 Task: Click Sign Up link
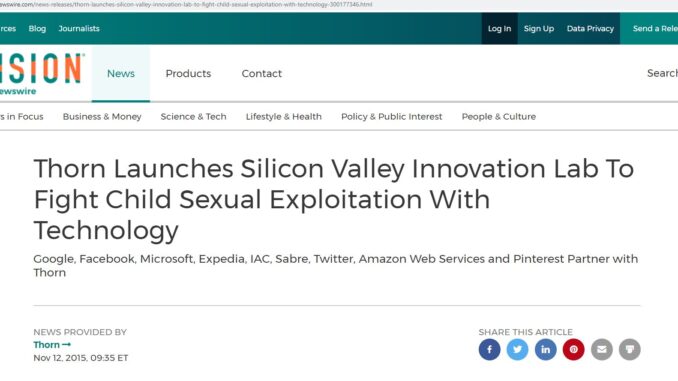(539, 29)
